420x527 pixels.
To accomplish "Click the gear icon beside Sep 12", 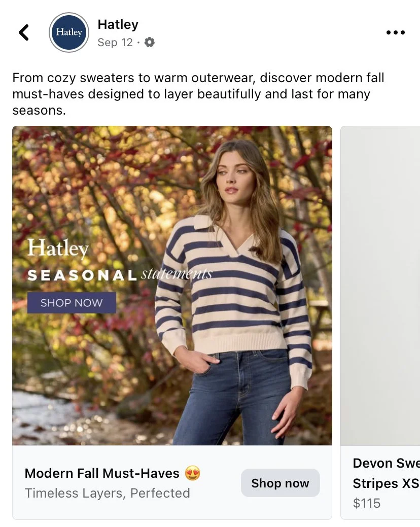I will [x=149, y=42].
